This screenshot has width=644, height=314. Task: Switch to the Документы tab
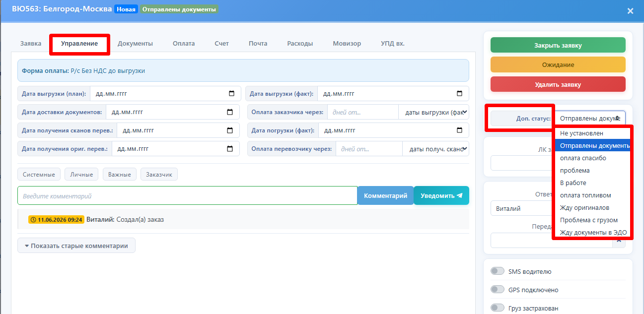coord(135,44)
